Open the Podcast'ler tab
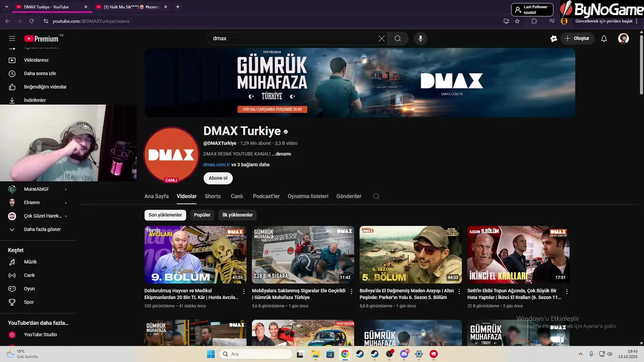Screen dimensions: 644x362 pos(266,196)
